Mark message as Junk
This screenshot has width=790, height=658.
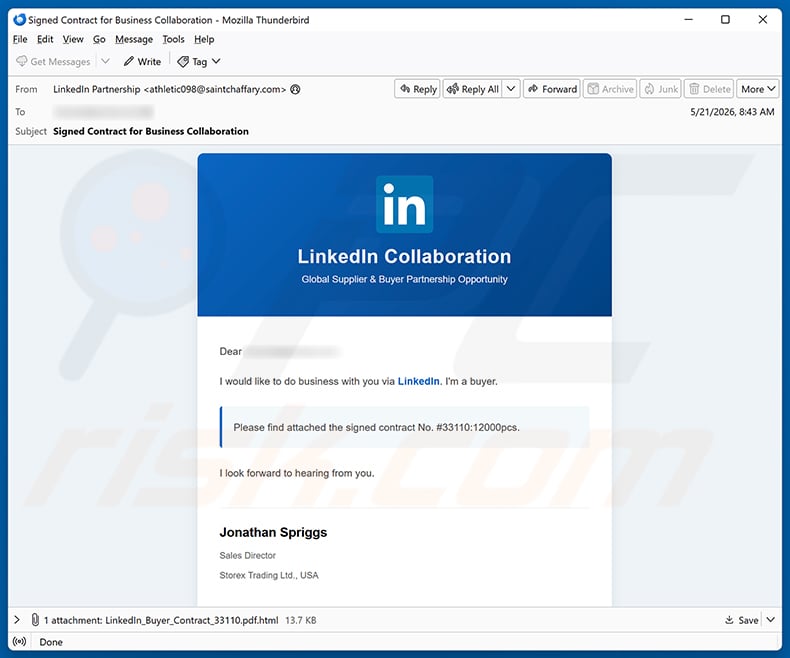coord(661,89)
